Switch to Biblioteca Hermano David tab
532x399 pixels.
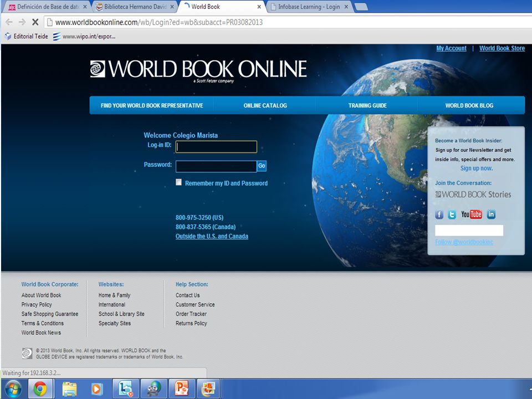coord(135,7)
